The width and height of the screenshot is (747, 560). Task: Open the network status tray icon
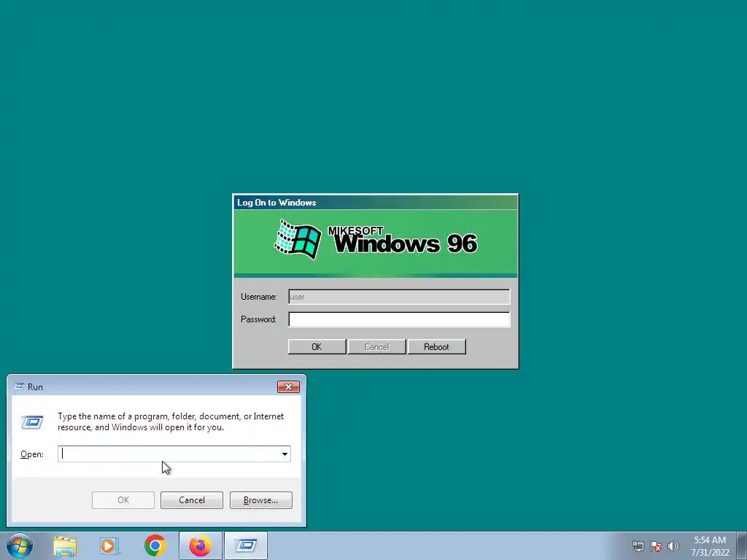[638, 546]
